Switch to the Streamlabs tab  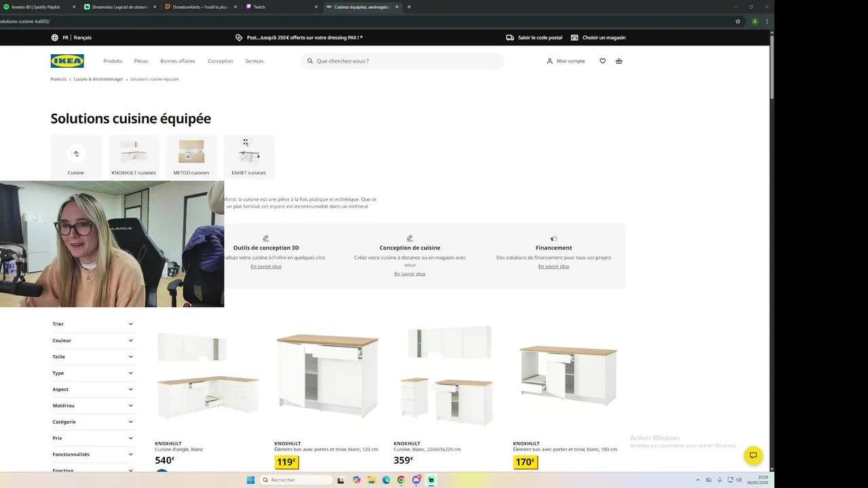click(x=120, y=7)
